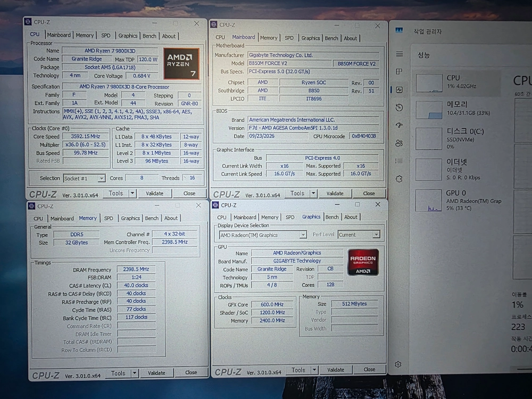Image resolution: width=532 pixels, height=399 pixels.
Task: Select the CPU performance graph thumbnail in Task Manager
Action: click(x=429, y=82)
